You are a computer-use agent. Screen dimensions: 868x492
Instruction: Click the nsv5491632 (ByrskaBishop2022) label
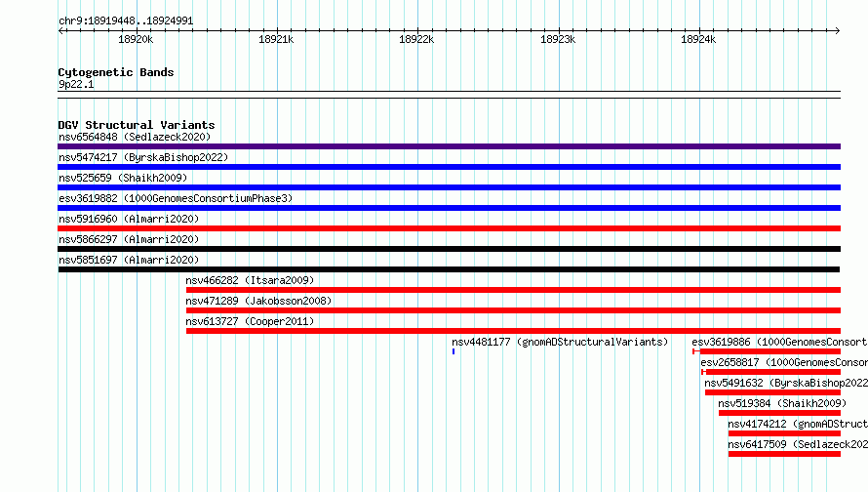click(786, 383)
